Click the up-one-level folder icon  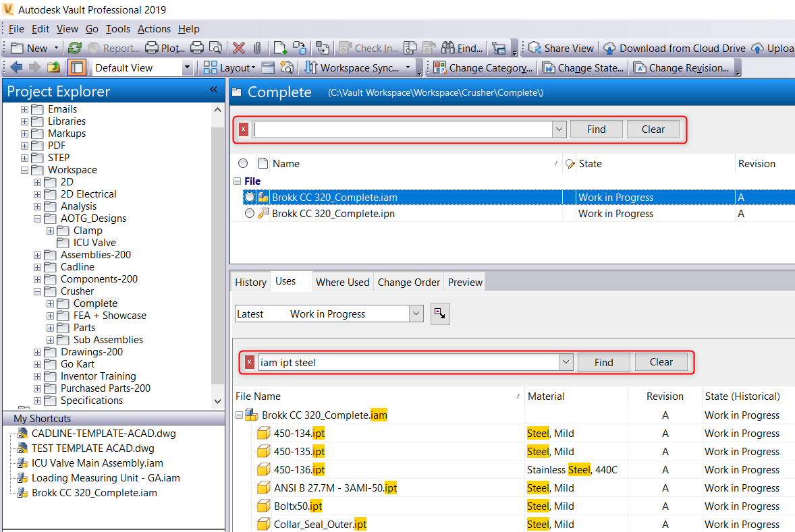click(53, 67)
